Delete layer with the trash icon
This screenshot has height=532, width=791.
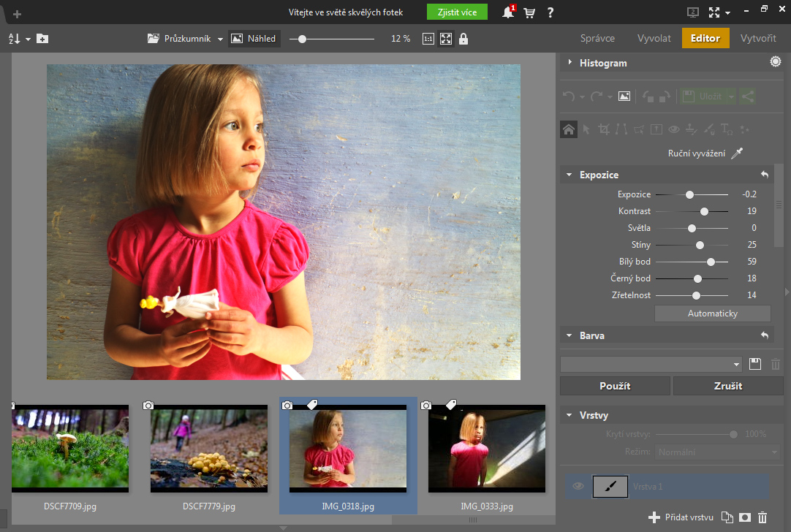[x=762, y=517]
